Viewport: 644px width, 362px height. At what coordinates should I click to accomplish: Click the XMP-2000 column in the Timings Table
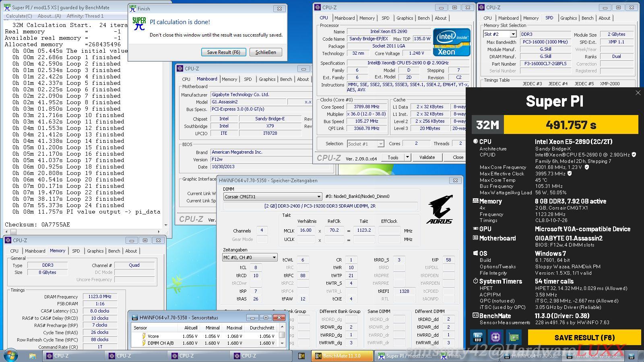tap(609, 84)
